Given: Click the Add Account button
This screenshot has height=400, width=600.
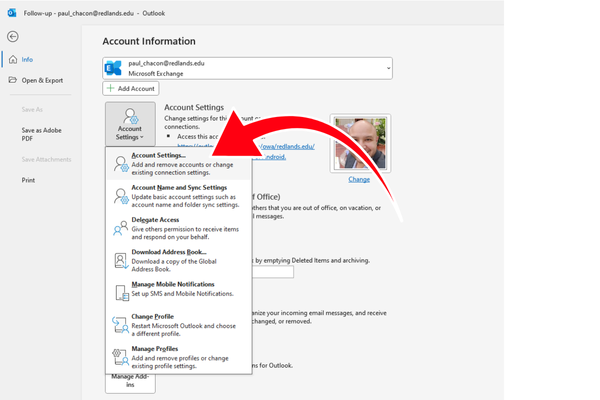Looking at the screenshot, I should [131, 89].
